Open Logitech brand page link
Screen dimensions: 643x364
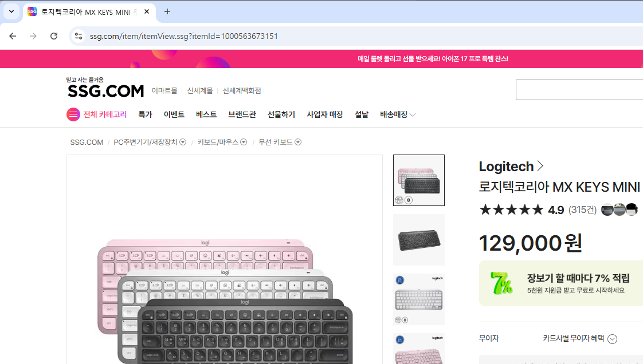[x=511, y=166]
